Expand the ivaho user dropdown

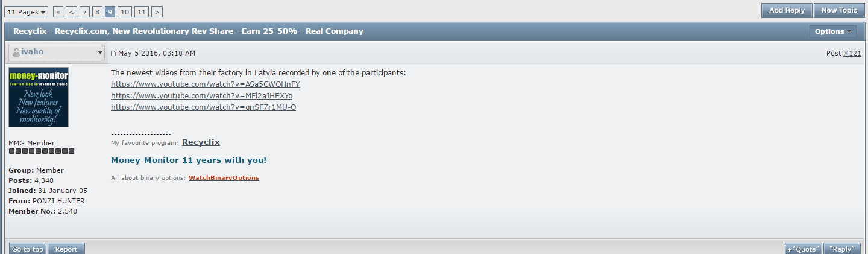pyautogui.click(x=100, y=52)
